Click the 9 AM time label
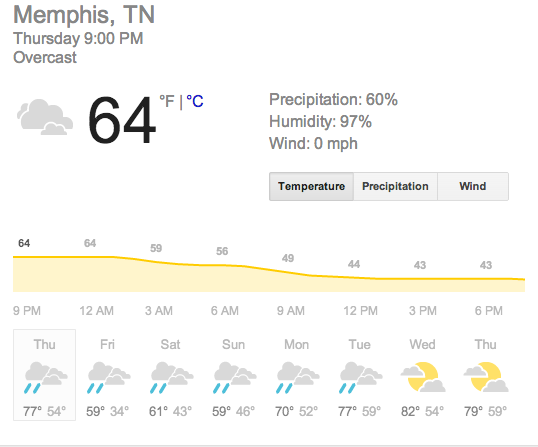Image resolution: width=538 pixels, height=447 pixels. pyautogui.click(x=291, y=311)
